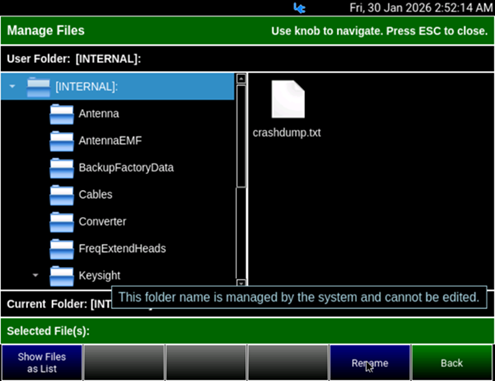This screenshot has height=381, width=495.
Task: Click the connection status icon in top bar
Action: coord(299,8)
